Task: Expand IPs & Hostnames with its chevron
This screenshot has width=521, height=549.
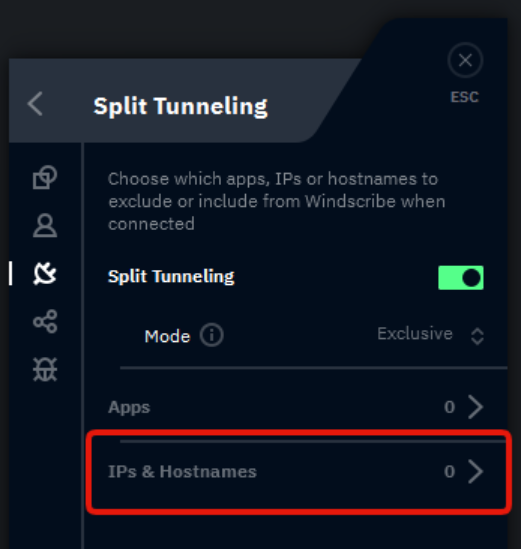Action: click(x=476, y=472)
